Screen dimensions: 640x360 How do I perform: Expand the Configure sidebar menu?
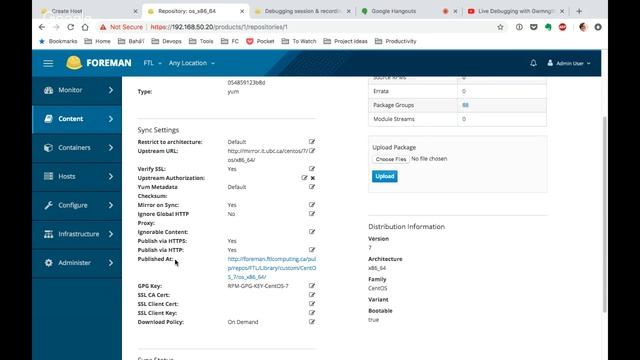pos(77,205)
